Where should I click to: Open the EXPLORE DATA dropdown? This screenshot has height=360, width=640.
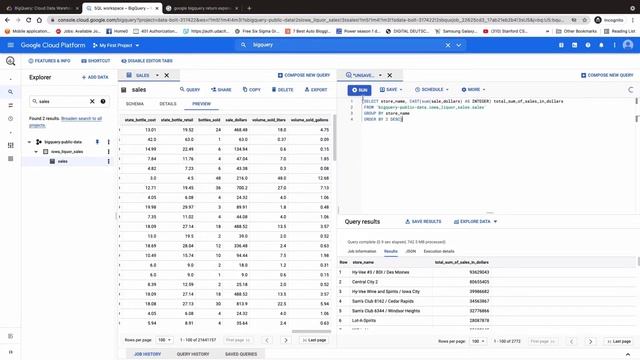coord(476,222)
